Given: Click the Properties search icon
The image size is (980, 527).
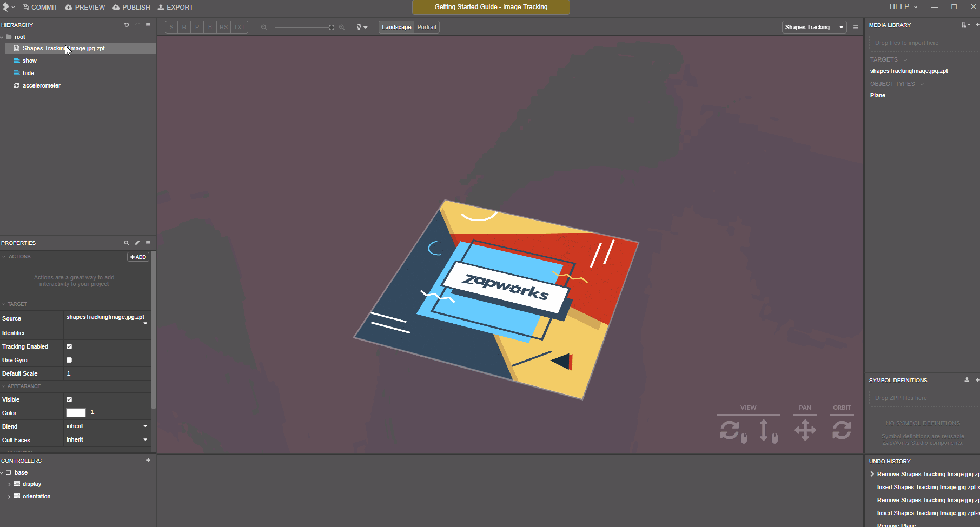Looking at the screenshot, I should [x=127, y=243].
